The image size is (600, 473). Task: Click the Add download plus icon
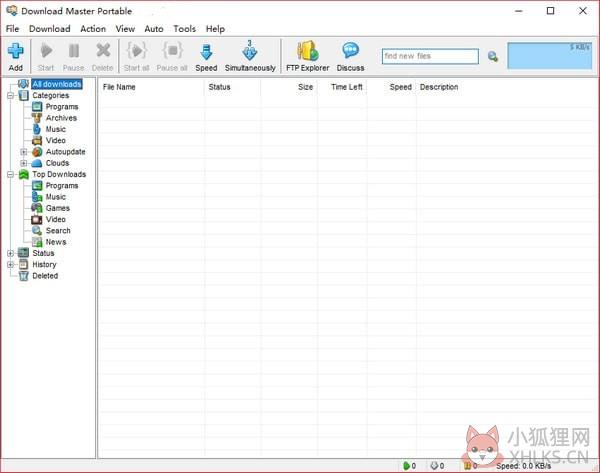pyautogui.click(x=16, y=51)
